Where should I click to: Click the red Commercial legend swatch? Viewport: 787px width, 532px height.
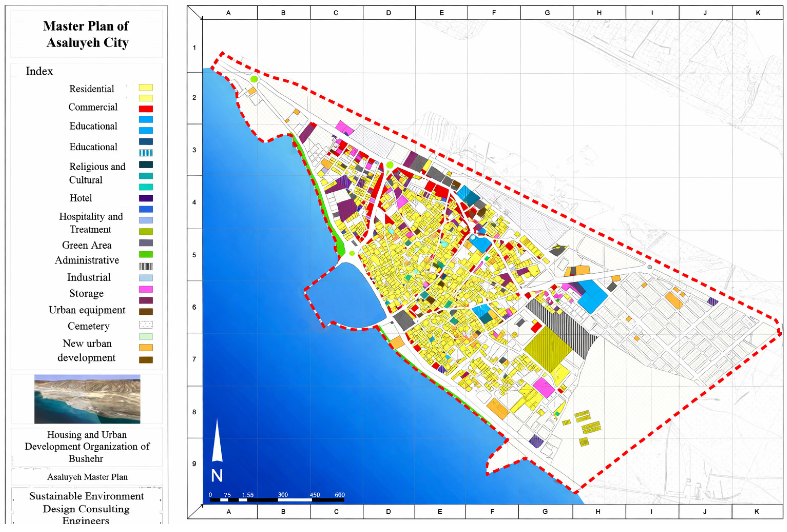point(146,109)
